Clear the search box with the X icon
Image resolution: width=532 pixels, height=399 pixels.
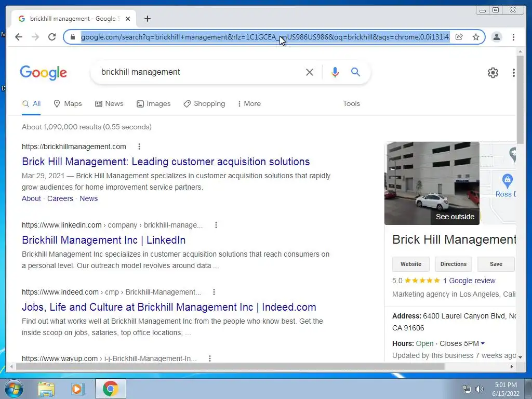click(310, 72)
